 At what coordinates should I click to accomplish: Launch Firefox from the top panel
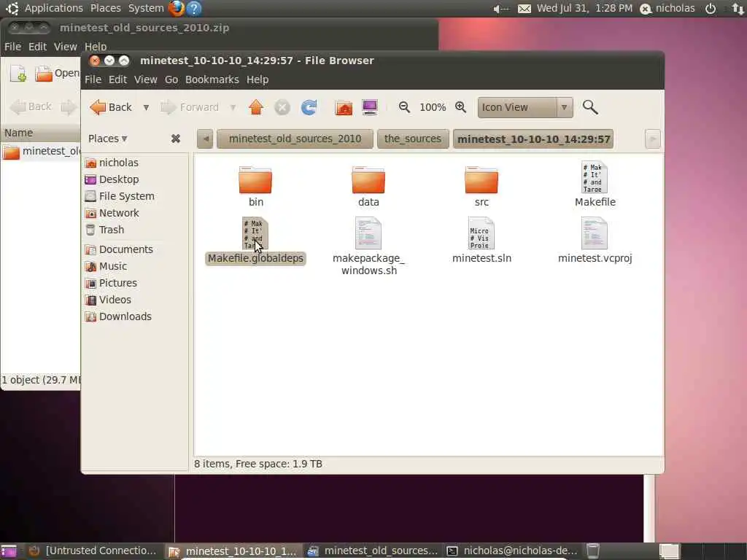(176, 8)
